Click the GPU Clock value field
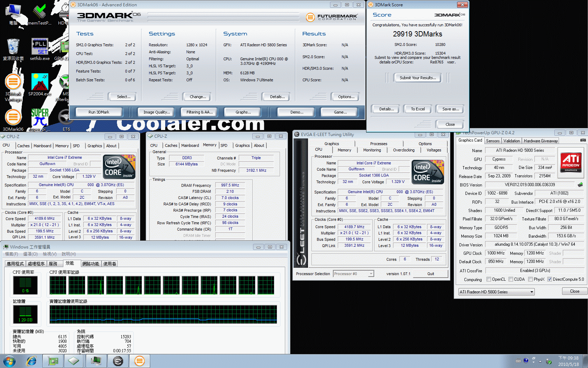This screenshot has width=588, height=368. click(x=496, y=253)
